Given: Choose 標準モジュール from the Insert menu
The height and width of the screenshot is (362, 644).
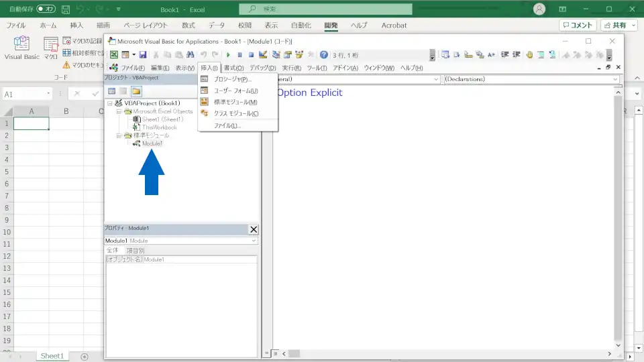Looking at the screenshot, I should pos(235,102).
